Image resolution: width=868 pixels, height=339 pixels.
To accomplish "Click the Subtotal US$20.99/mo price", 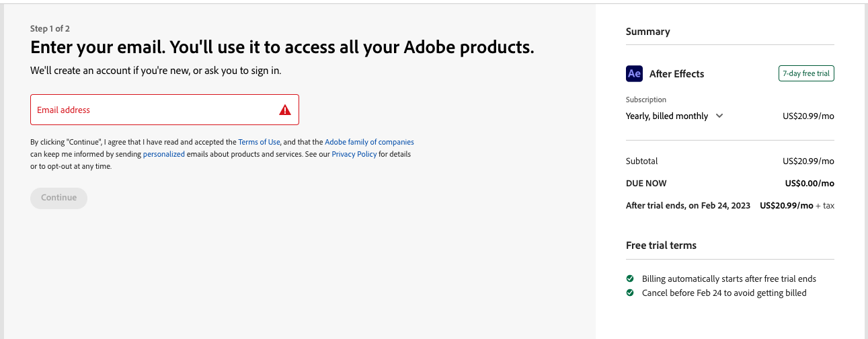I will [x=808, y=161].
